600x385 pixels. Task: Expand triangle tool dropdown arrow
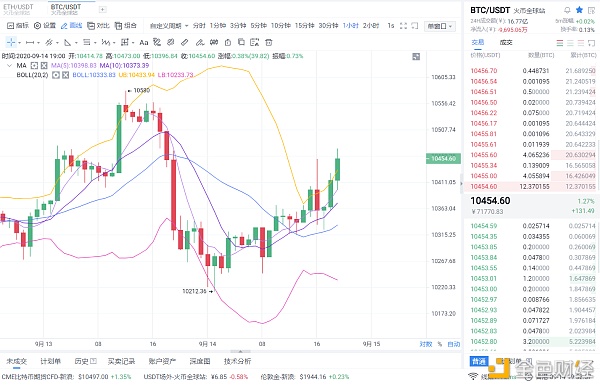click(x=76, y=43)
